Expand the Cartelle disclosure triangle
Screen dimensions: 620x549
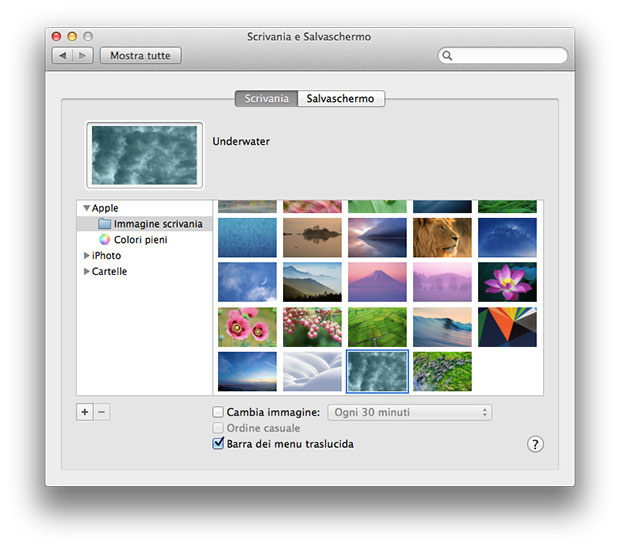tap(87, 272)
